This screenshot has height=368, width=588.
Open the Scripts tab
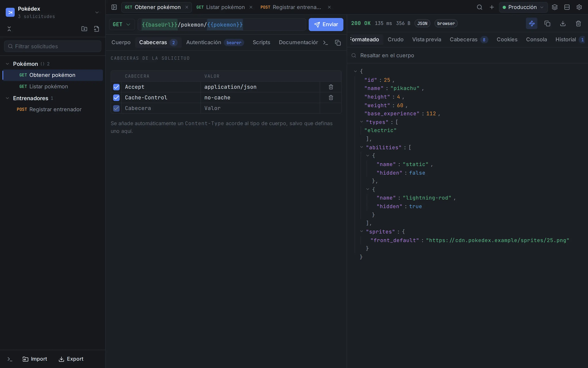[261, 42]
